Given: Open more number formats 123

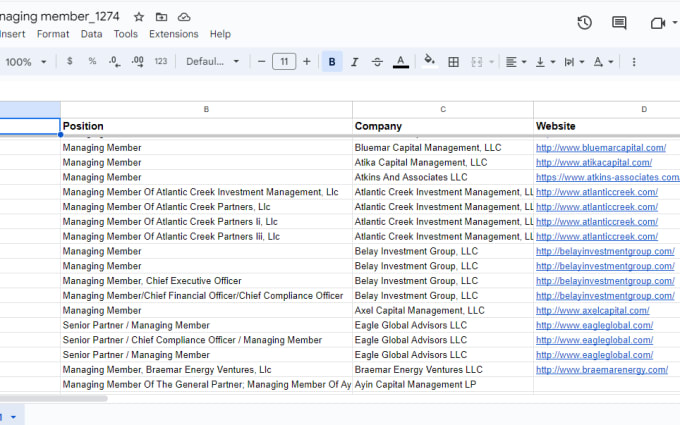Looking at the screenshot, I should 160,62.
